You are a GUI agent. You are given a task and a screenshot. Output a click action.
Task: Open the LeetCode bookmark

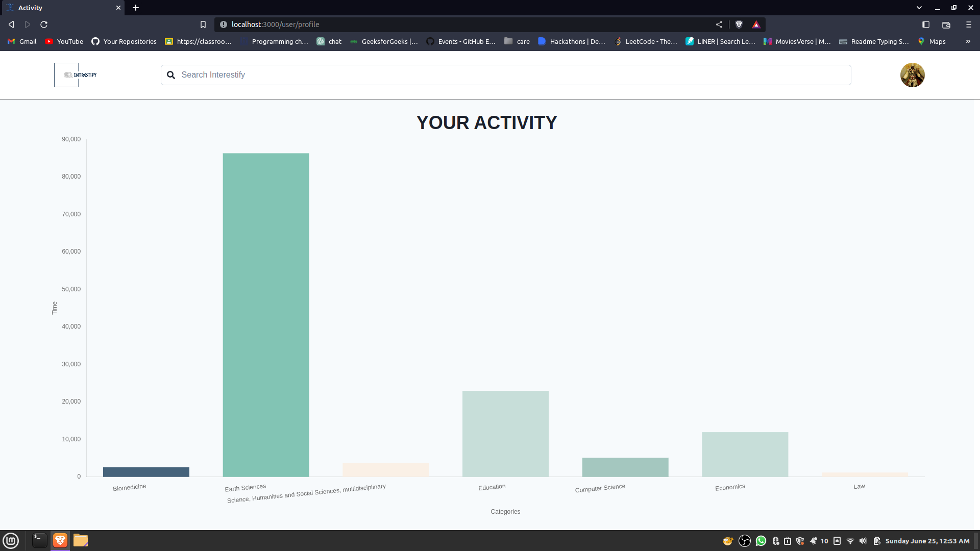click(646, 41)
